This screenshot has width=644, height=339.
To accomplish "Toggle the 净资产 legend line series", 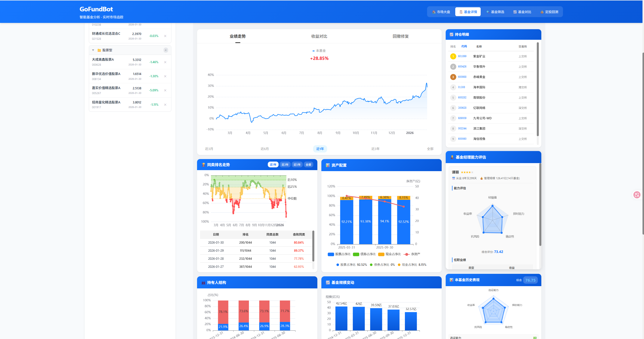I will coord(412,254).
